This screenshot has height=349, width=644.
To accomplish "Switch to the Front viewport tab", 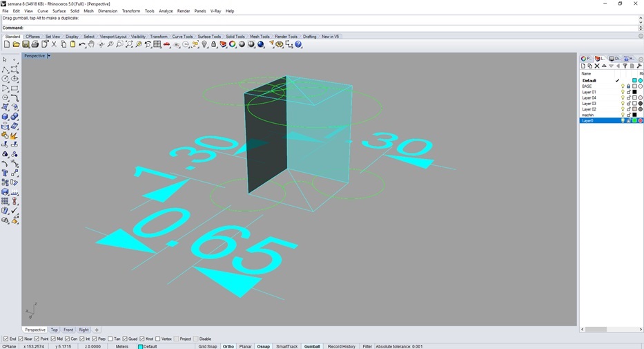I will [x=68, y=330].
